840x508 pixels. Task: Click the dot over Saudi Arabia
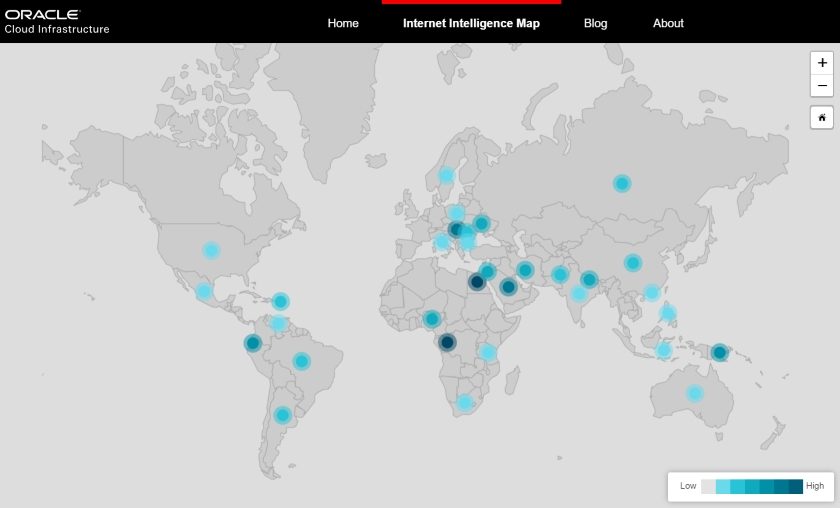508,287
